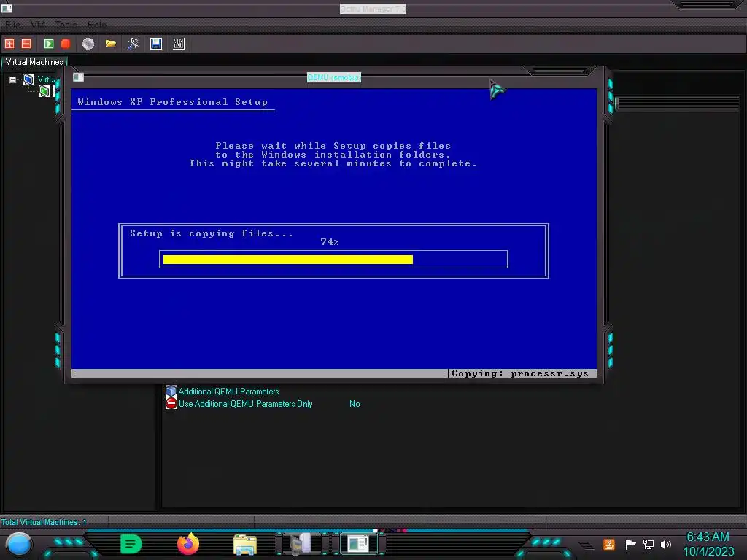Open the volume speaker tray icon
The image size is (747, 560).
666,544
